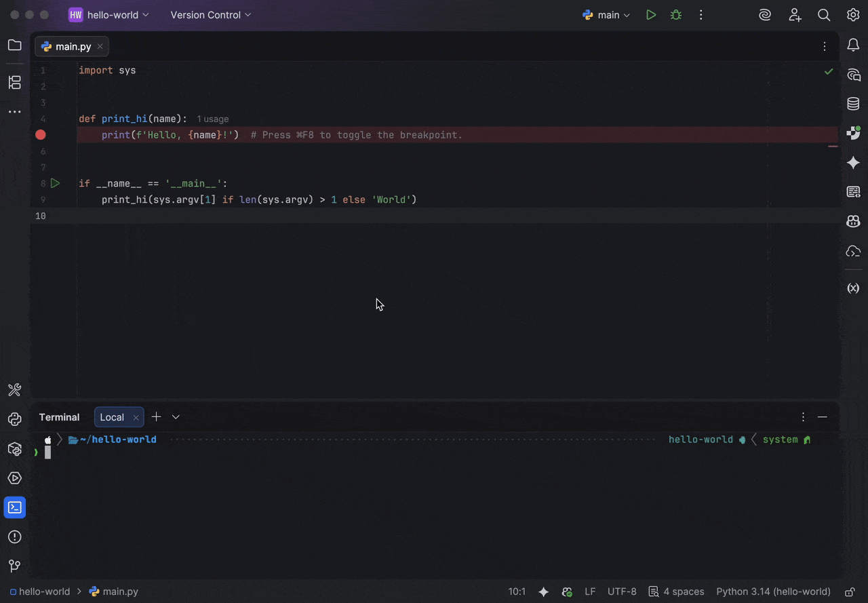
Task: Open the coverage tool icon under Database
Action: tap(853, 133)
